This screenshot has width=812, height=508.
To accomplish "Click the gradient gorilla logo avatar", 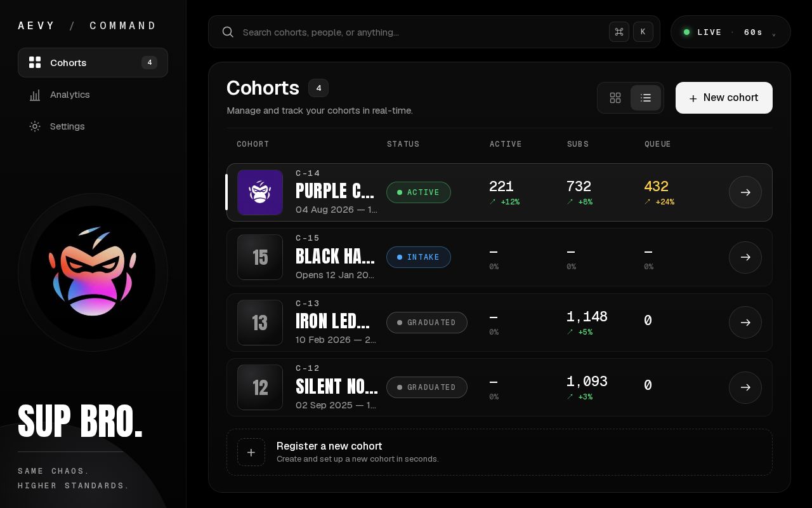I will pyautogui.click(x=93, y=272).
